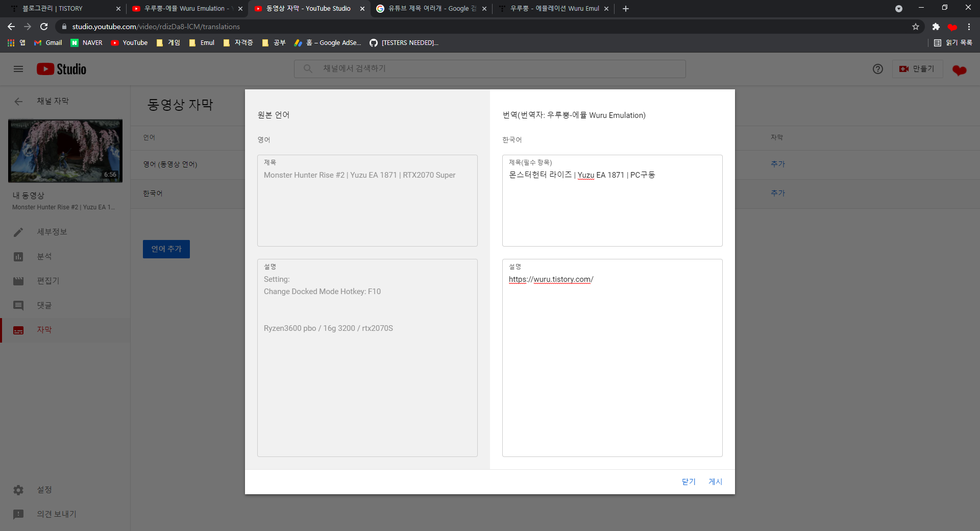Bookmark this page with the star icon
The height and width of the screenshot is (531, 980).
pyautogui.click(x=916, y=27)
